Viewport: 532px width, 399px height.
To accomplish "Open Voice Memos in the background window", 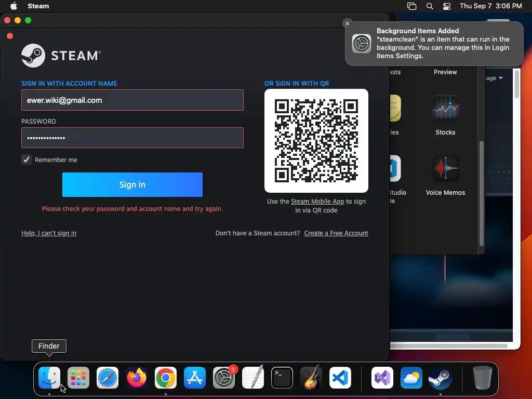I will coord(445,169).
